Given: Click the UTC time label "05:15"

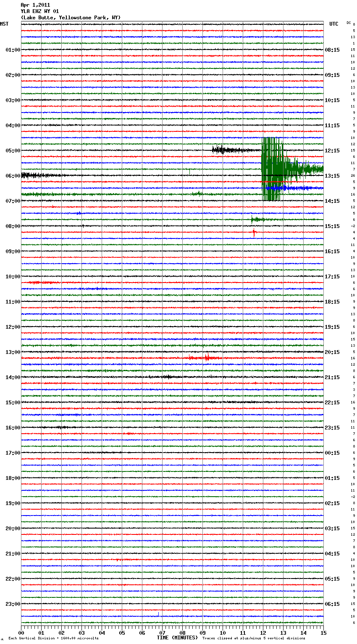Looking at the screenshot, I should click(x=332, y=579).
